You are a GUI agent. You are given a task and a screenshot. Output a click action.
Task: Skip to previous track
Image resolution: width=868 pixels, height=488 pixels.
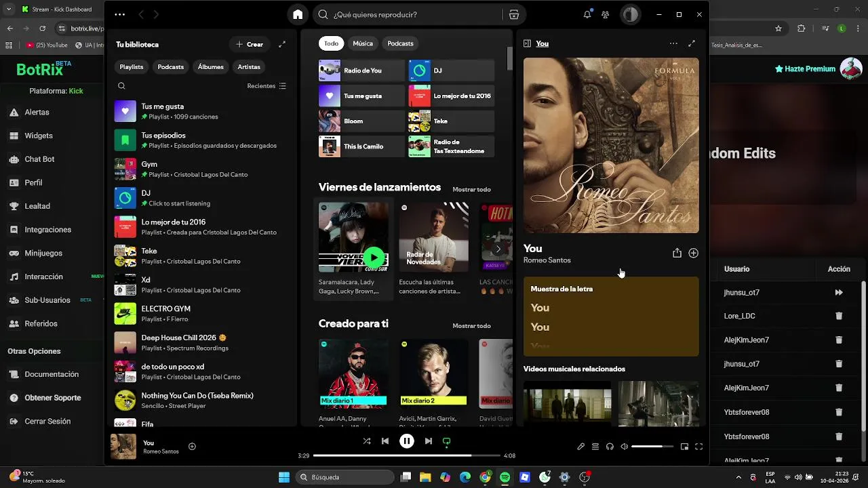(385, 441)
